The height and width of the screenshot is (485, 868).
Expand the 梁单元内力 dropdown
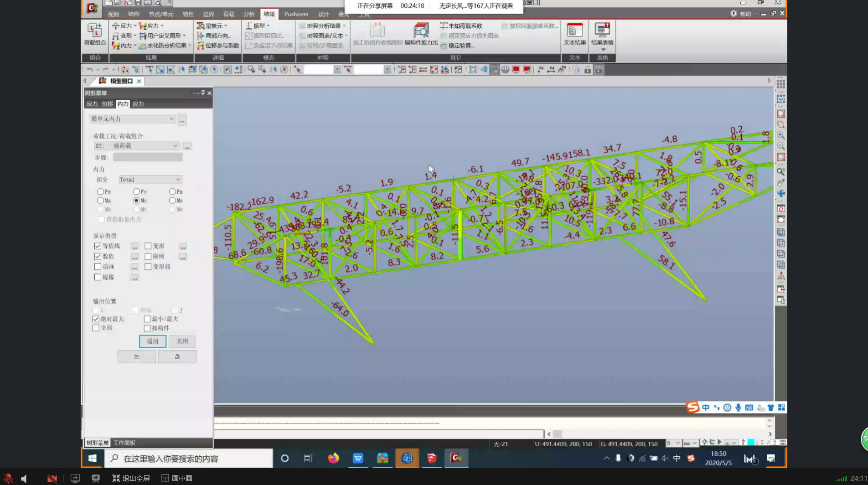[171, 119]
